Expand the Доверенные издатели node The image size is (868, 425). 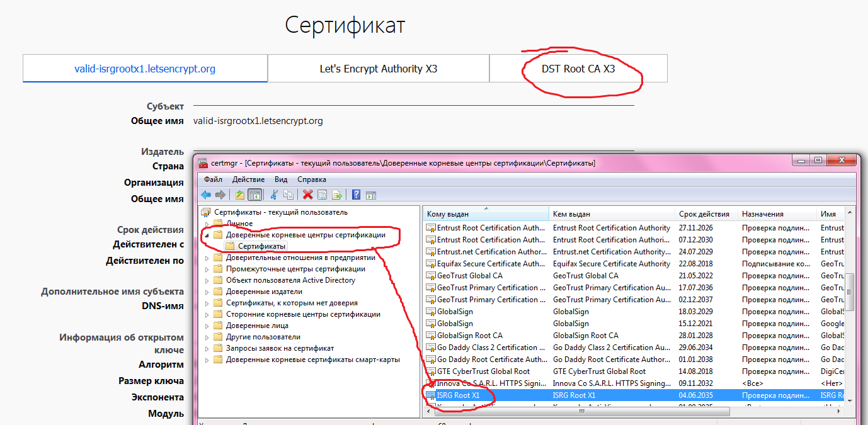pos(207,292)
